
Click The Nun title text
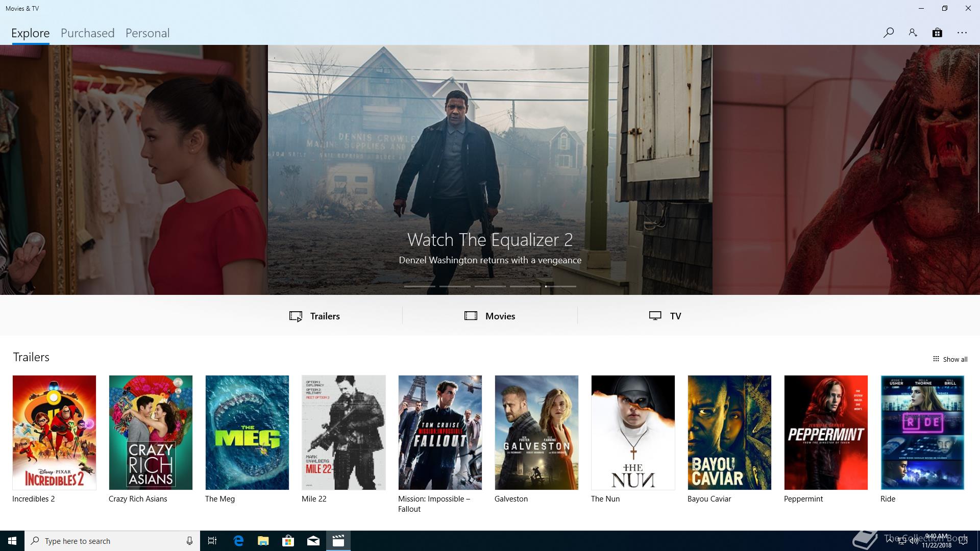[605, 499]
